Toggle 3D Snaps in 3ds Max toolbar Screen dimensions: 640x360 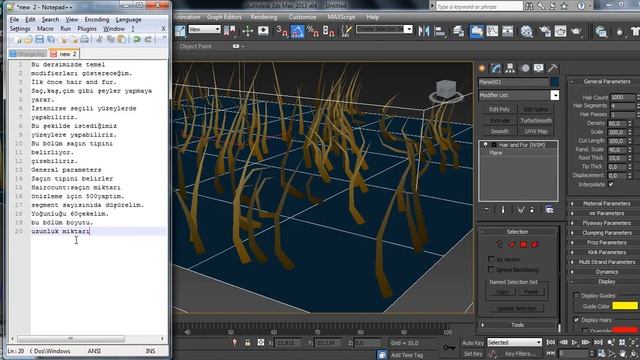coord(282,31)
